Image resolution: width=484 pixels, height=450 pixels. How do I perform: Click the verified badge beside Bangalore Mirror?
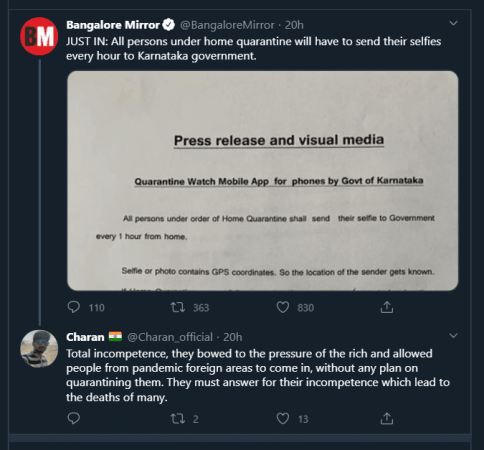pos(169,25)
